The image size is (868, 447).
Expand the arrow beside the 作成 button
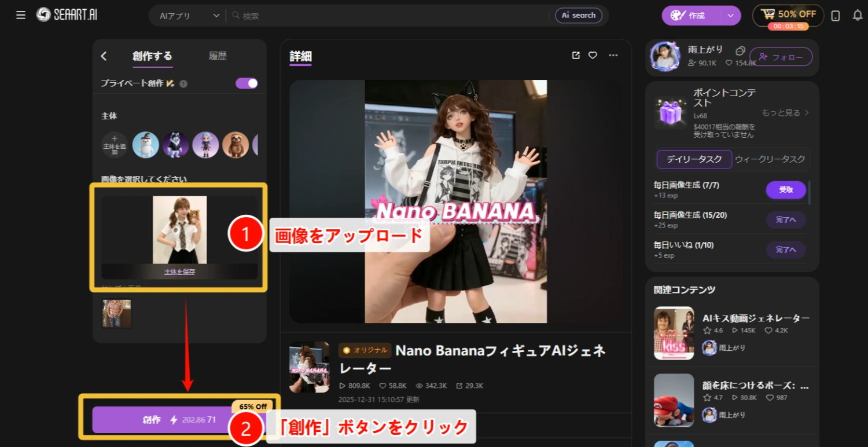(x=731, y=16)
